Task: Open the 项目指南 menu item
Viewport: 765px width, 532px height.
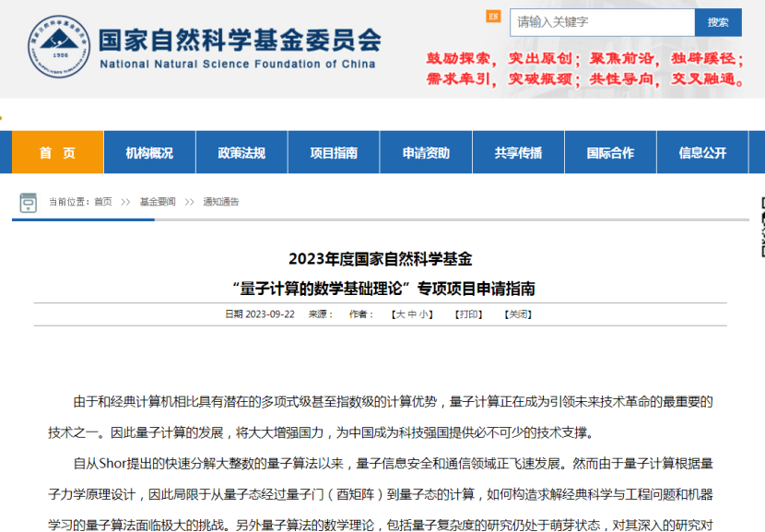Action: coord(334,153)
